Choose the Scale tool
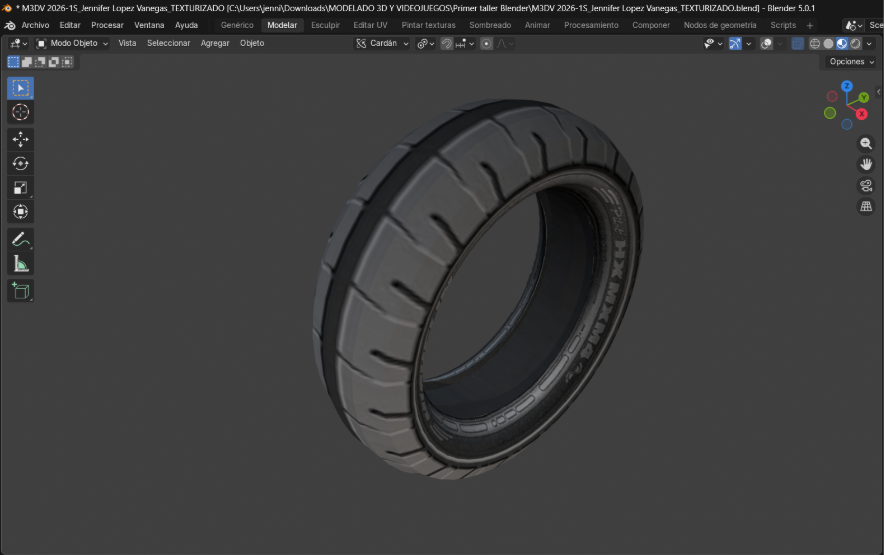 20,187
